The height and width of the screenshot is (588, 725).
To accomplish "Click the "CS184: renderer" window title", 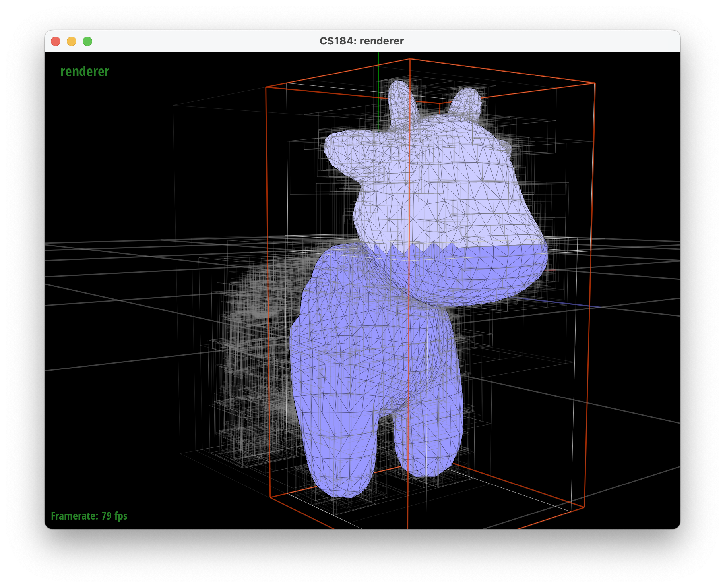I will (361, 41).
